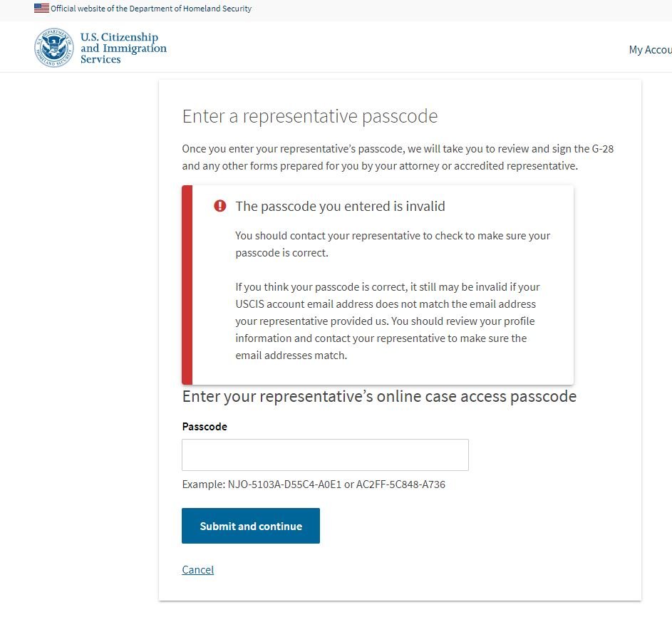Click the Official website of DHS banner text
This screenshot has height=617, width=672.
[x=151, y=9]
